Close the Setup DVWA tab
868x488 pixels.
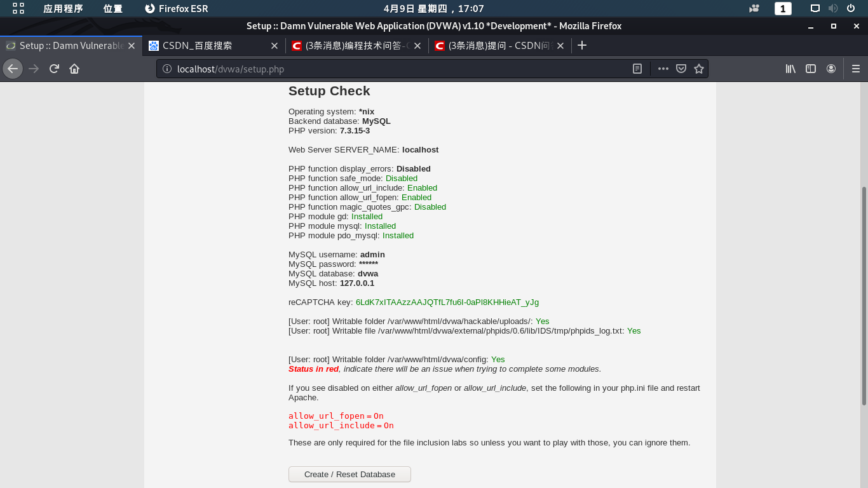132,46
